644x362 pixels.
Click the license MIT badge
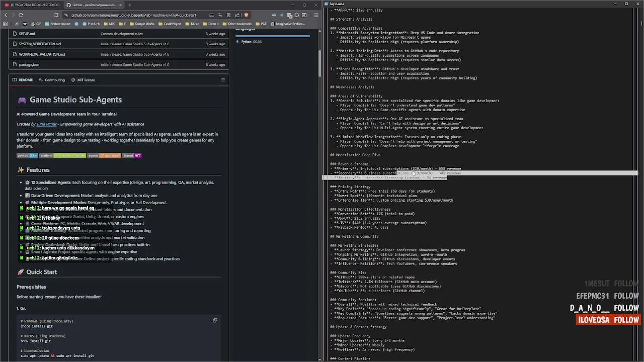pos(132,155)
